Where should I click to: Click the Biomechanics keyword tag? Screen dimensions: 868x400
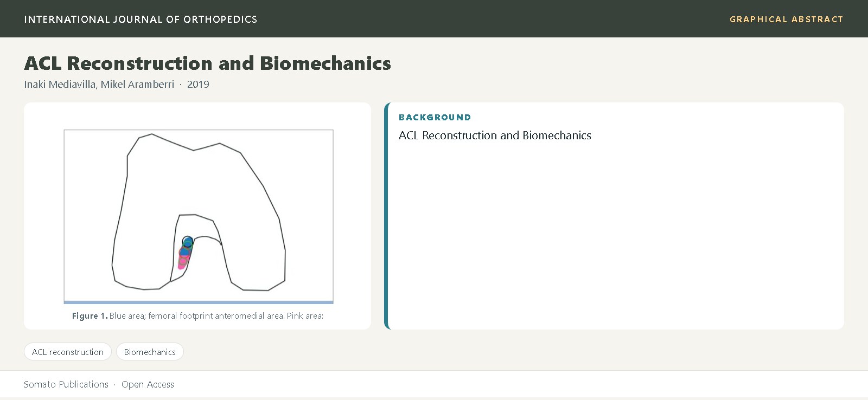[150, 352]
